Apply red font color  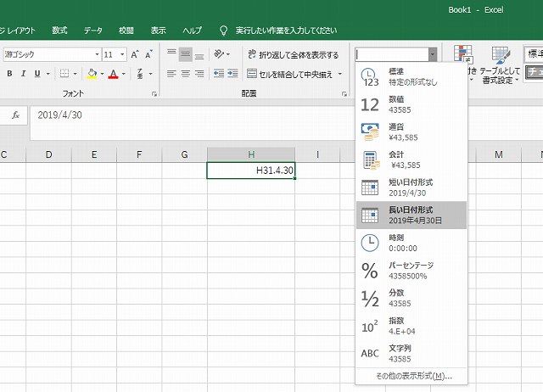(113, 74)
